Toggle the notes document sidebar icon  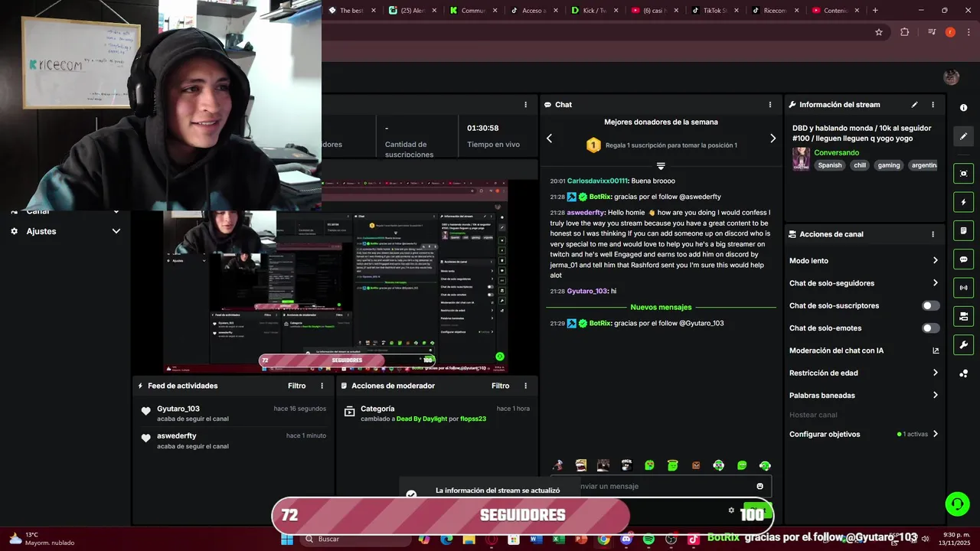coord(963,230)
